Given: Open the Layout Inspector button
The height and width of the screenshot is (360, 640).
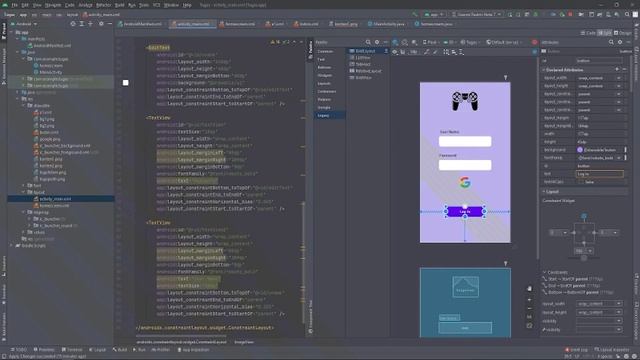Looking at the screenshot, I should point(612,350).
